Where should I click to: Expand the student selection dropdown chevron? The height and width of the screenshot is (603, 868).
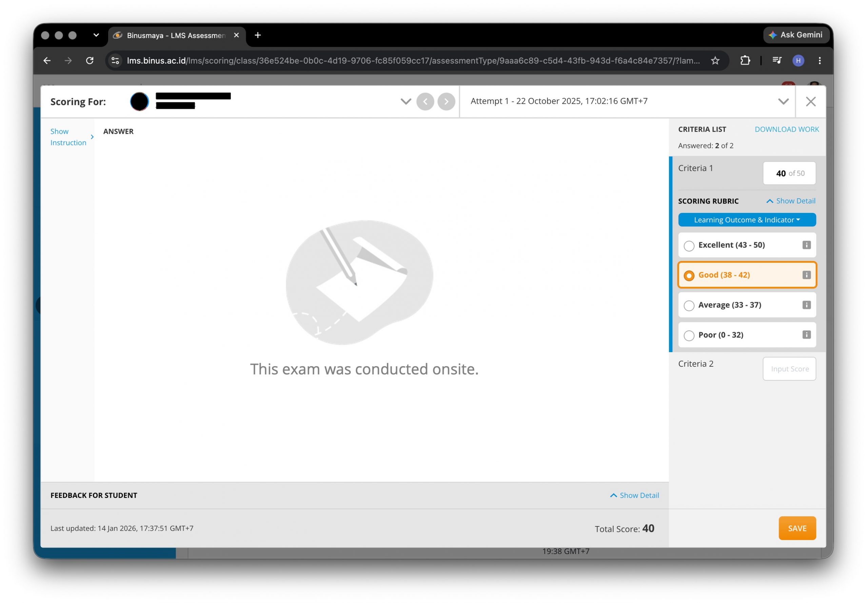point(406,101)
